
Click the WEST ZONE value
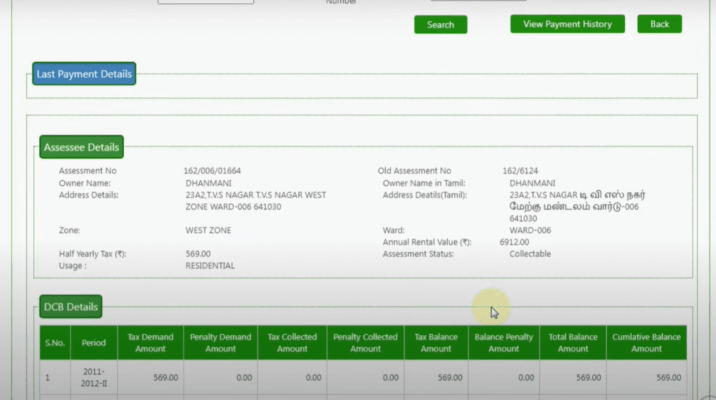pyautogui.click(x=208, y=230)
